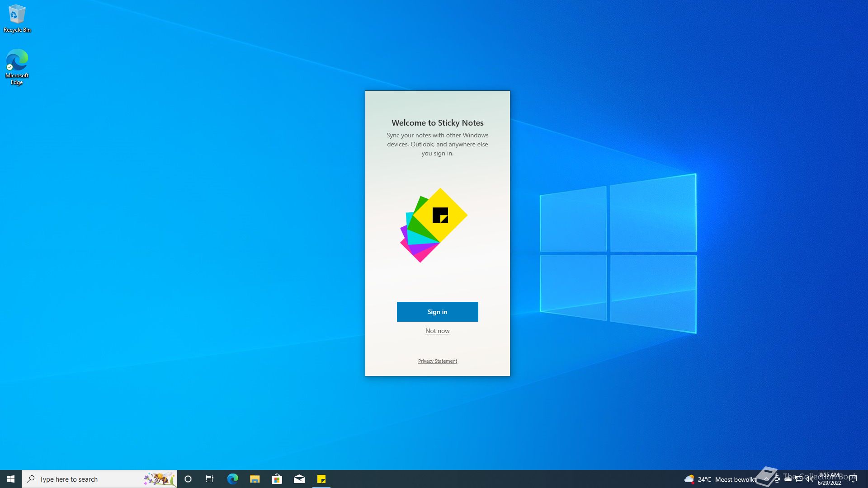Open the Action Center notifications icon
The height and width of the screenshot is (488, 868).
pos(853,479)
